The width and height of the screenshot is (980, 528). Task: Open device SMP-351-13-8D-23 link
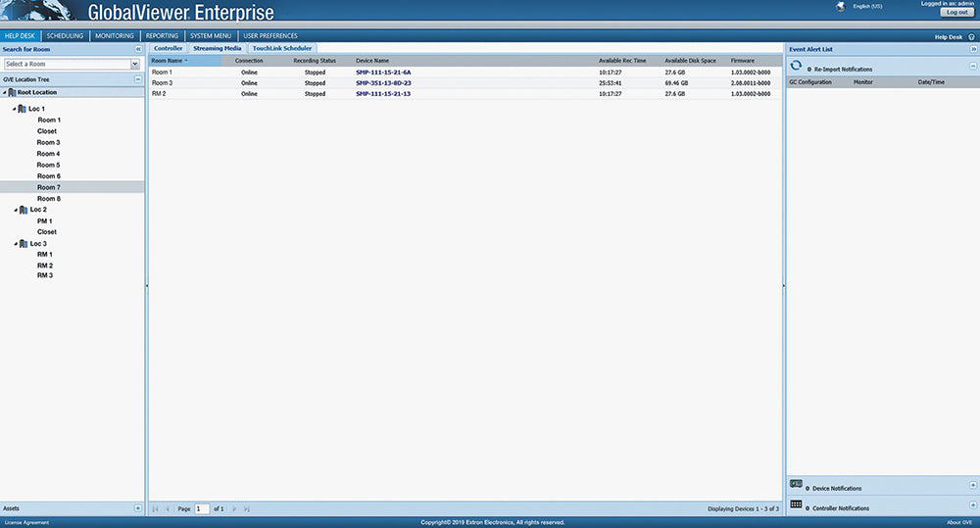pos(383,83)
